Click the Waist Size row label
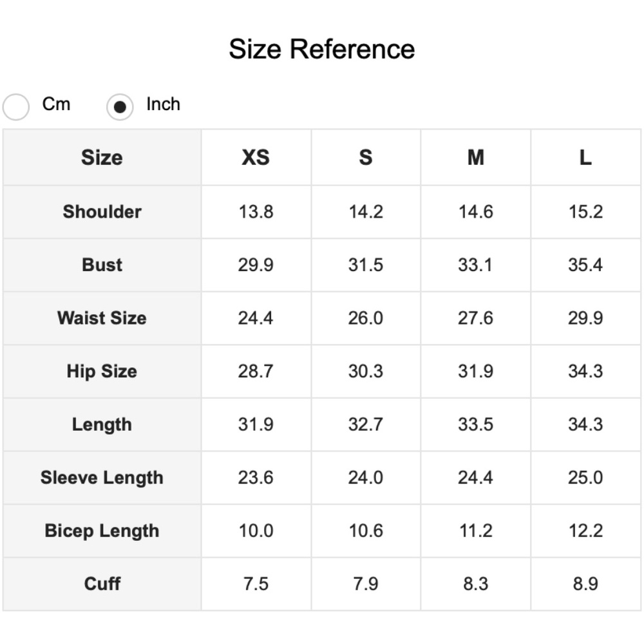 (x=102, y=318)
